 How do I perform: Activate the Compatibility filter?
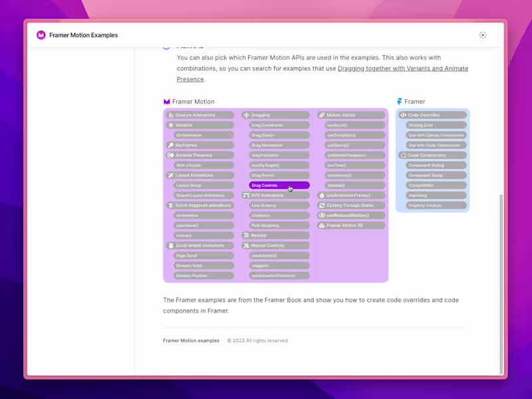[436, 186]
